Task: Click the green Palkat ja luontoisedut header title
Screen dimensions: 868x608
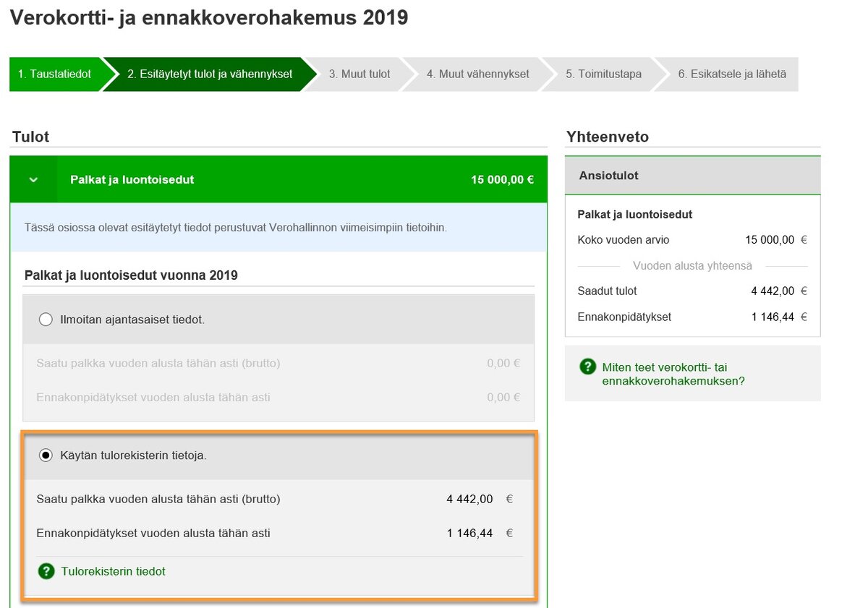Action: (132, 179)
